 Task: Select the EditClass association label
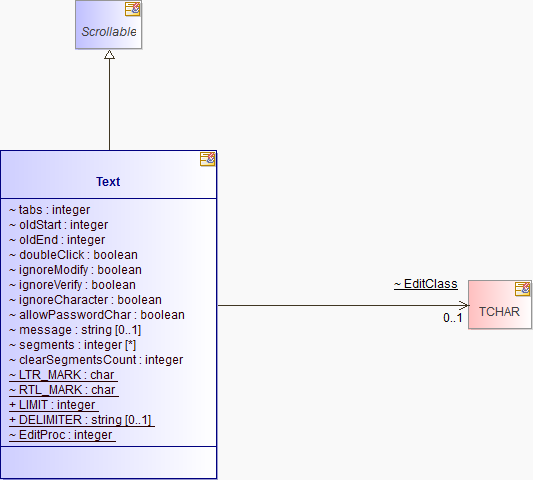click(x=426, y=284)
